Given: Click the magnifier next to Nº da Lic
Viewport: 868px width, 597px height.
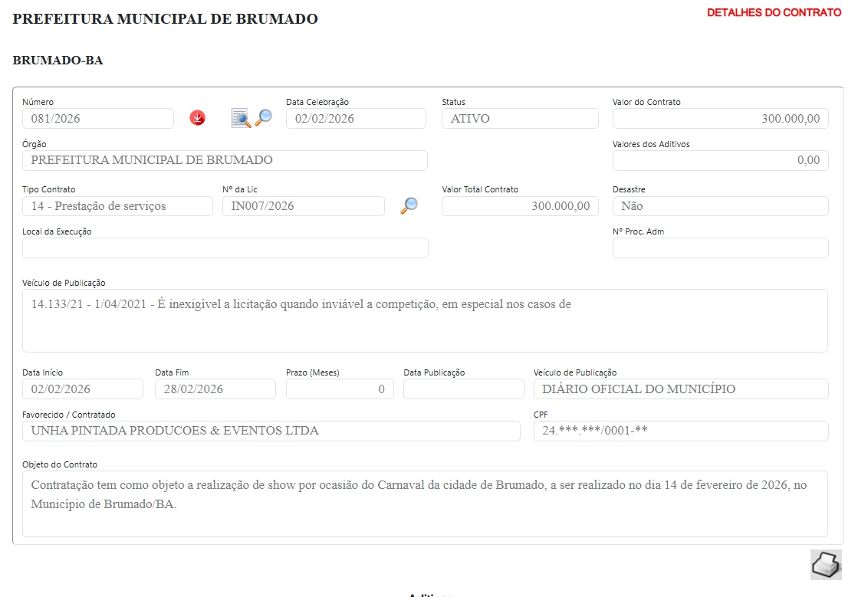Looking at the screenshot, I should (409, 205).
